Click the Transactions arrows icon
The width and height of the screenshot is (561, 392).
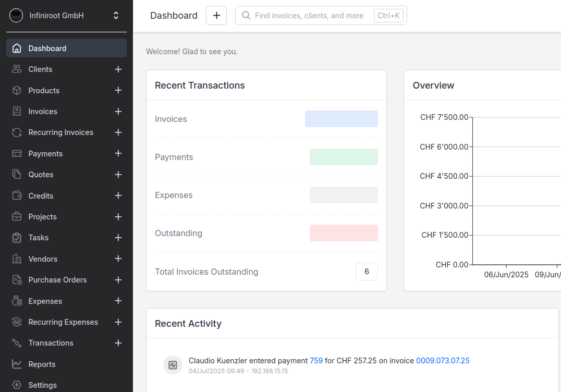pos(17,342)
